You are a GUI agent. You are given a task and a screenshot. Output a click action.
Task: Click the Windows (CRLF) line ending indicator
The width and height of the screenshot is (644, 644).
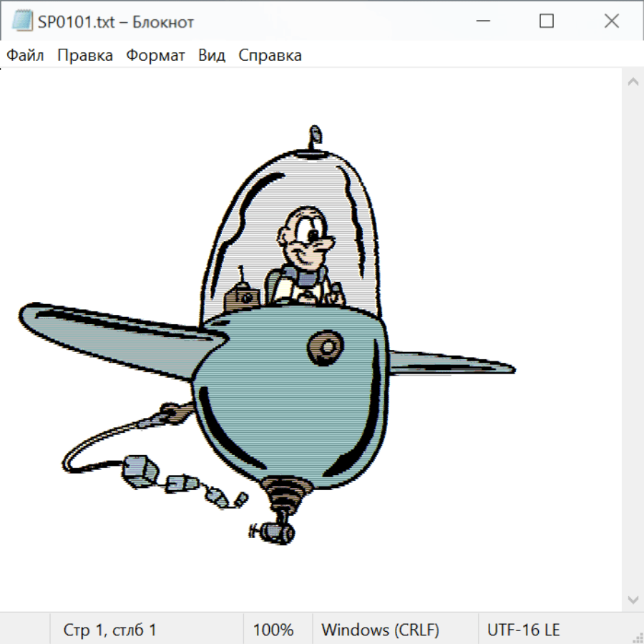[380, 630]
